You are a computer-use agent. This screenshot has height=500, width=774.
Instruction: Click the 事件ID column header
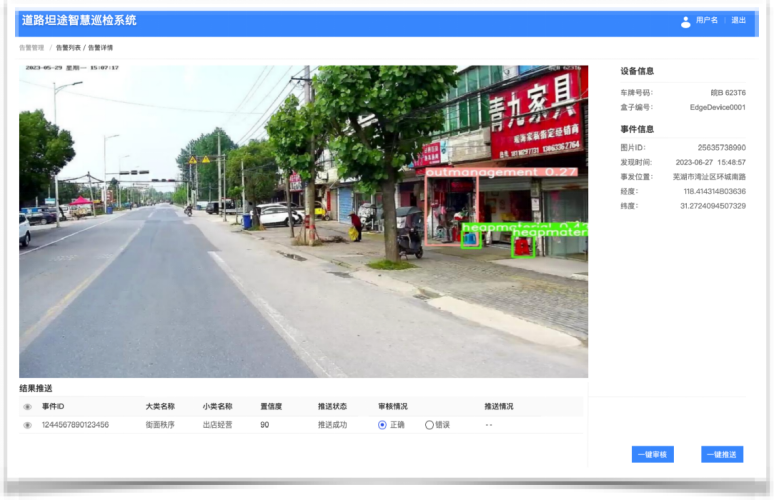(x=53, y=407)
